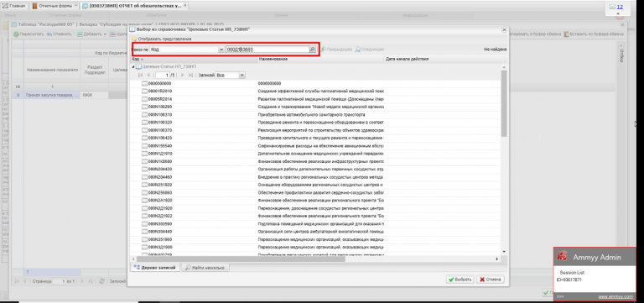Click refresh icon in background table pager
This screenshot has height=303, width=644.
(x=101, y=281)
